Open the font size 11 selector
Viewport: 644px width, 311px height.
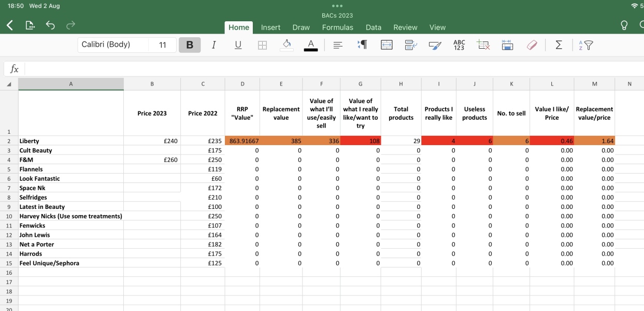pos(162,45)
